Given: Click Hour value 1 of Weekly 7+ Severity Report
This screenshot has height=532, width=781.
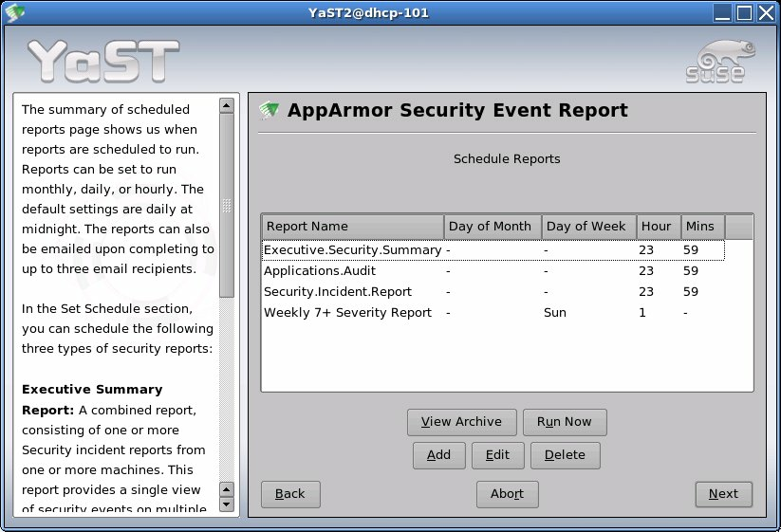Looking at the screenshot, I should click(x=642, y=313).
